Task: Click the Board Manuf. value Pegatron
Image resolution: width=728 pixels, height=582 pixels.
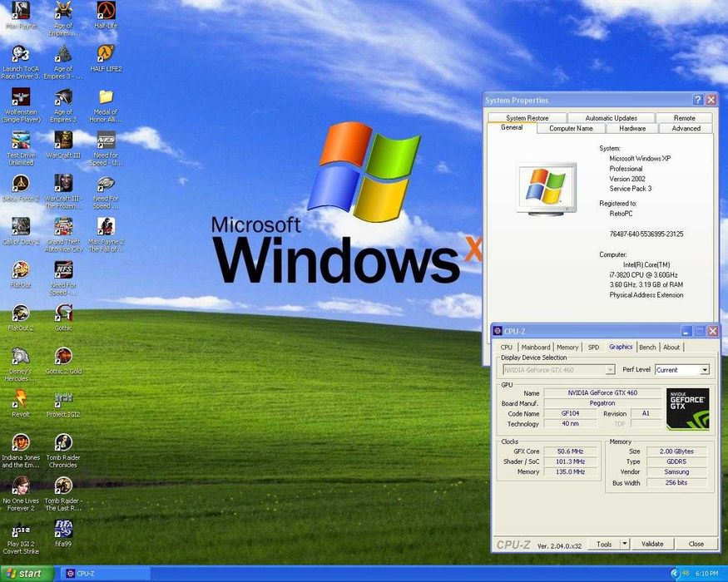Action: tap(602, 403)
